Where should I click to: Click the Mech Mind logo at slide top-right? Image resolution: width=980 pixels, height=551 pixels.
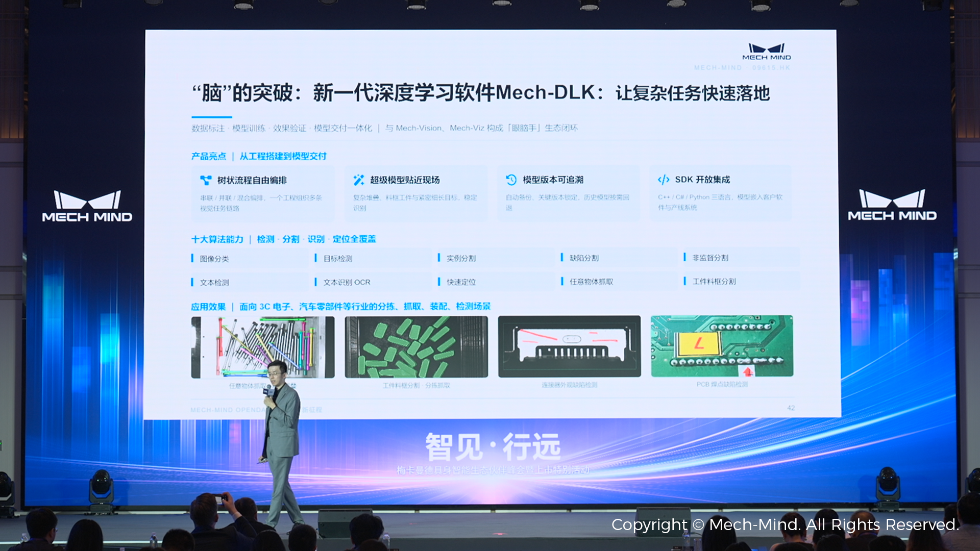(x=767, y=52)
